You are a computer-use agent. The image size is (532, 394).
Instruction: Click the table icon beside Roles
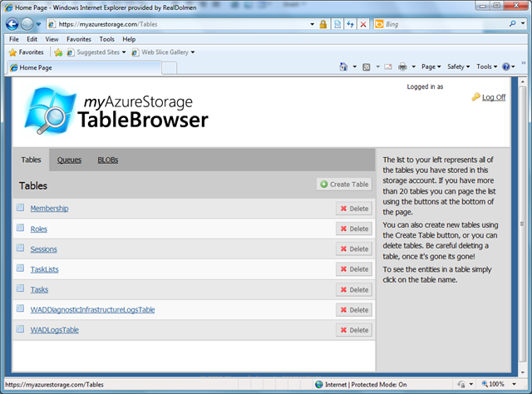pyautogui.click(x=20, y=228)
